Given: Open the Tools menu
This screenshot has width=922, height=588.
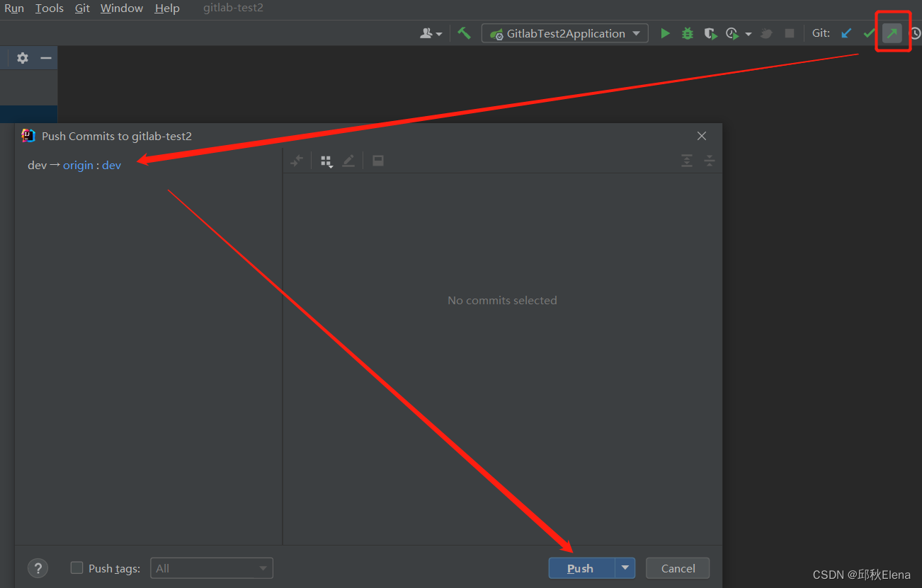Looking at the screenshot, I should (x=50, y=8).
